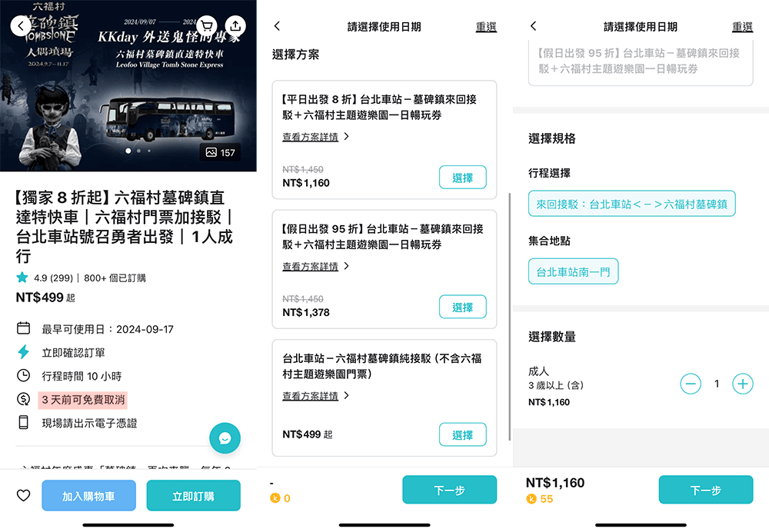Click 立即訂購 button
Image resolution: width=769 pixels, height=532 pixels.
tap(193, 496)
